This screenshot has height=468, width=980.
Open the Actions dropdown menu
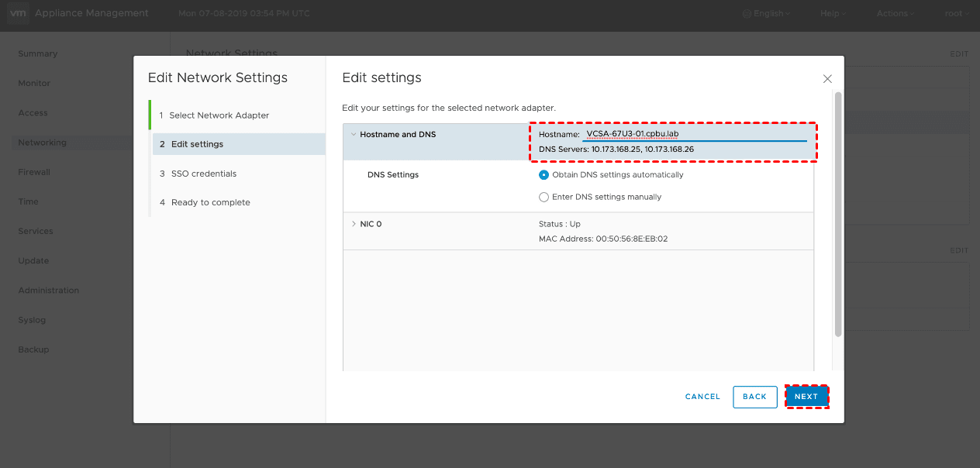click(895, 14)
